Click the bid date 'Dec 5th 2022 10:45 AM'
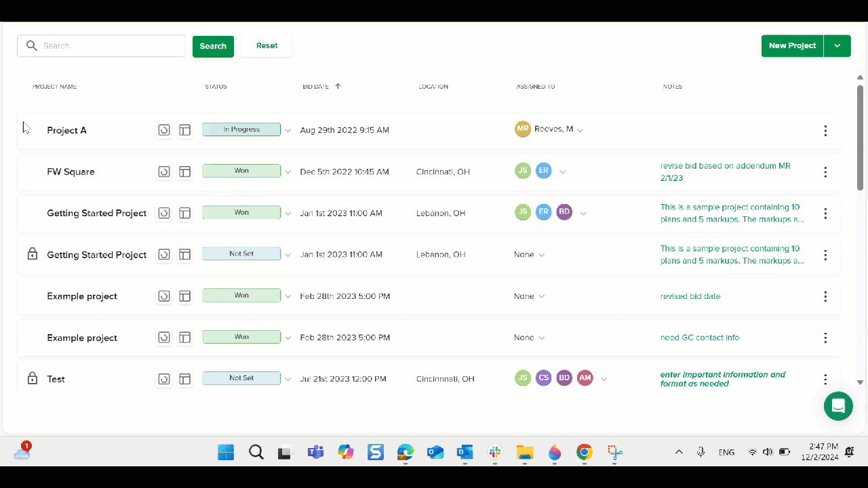 pyautogui.click(x=344, y=171)
